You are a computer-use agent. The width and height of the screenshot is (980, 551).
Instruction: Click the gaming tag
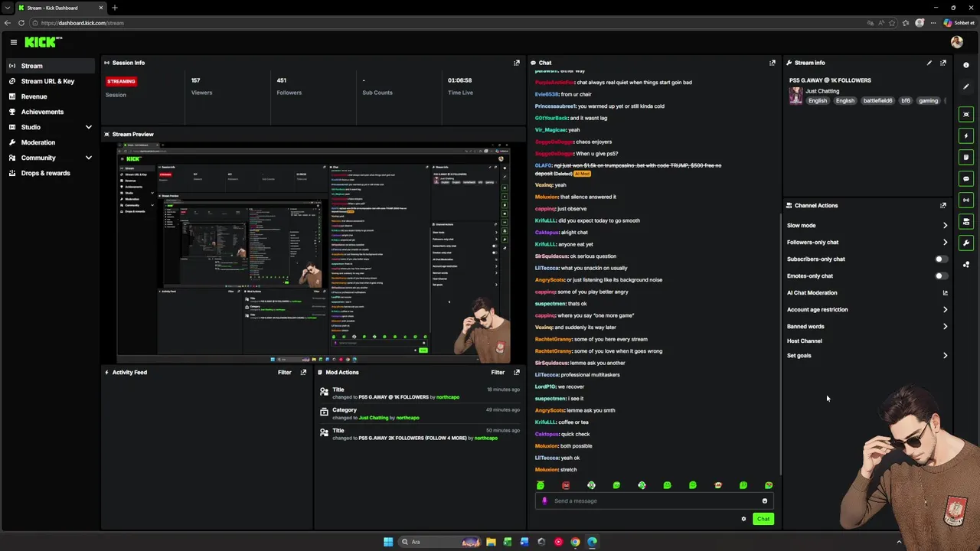pyautogui.click(x=928, y=100)
